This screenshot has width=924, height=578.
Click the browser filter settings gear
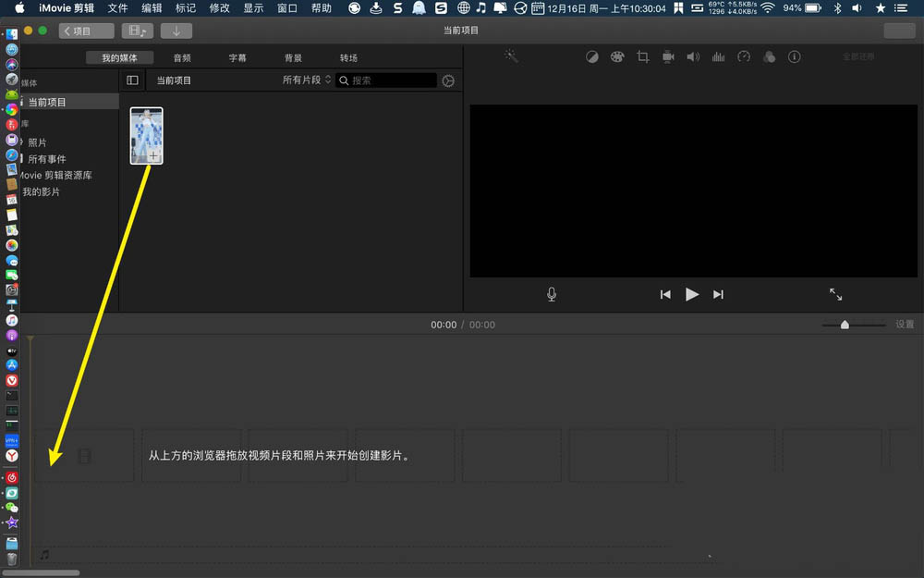(x=448, y=80)
